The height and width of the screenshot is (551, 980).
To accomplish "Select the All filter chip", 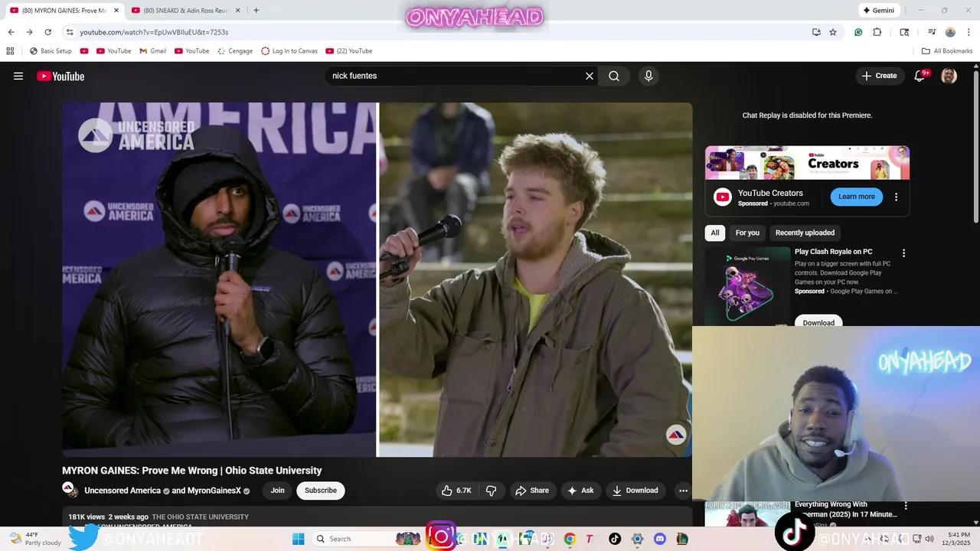I will click(x=715, y=233).
